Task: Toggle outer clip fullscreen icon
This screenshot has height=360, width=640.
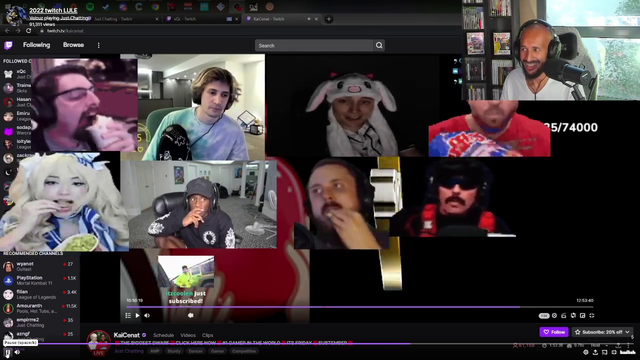Action: (x=614, y=352)
